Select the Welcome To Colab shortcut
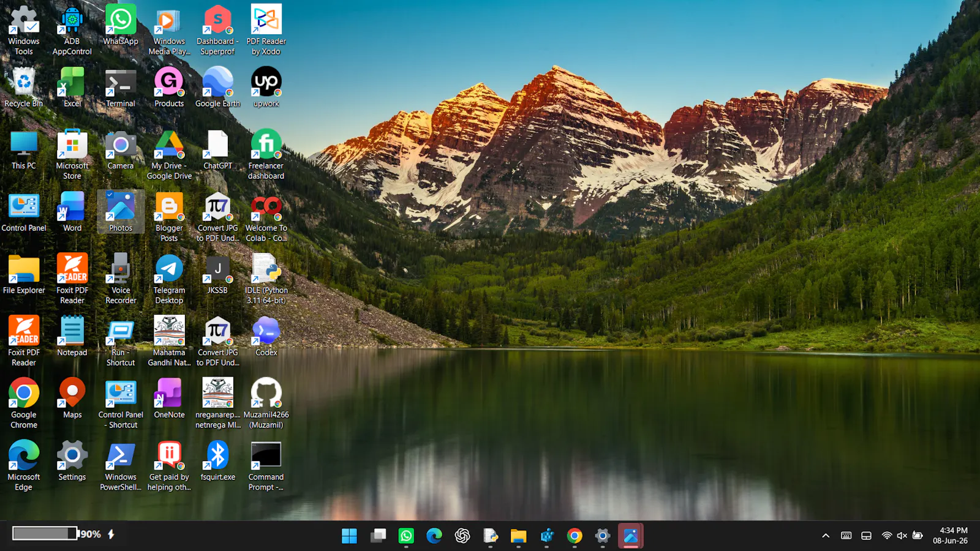The width and height of the screenshot is (980, 551). pos(266,217)
